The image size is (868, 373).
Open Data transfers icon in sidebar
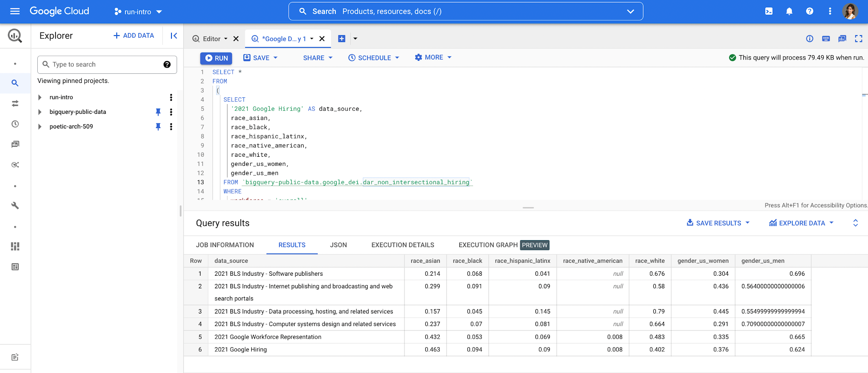coord(15,103)
